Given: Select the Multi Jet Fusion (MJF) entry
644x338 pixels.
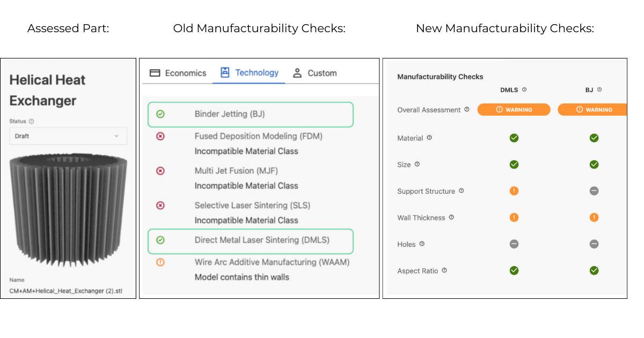Looking at the screenshot, I should tap(236, 171).
